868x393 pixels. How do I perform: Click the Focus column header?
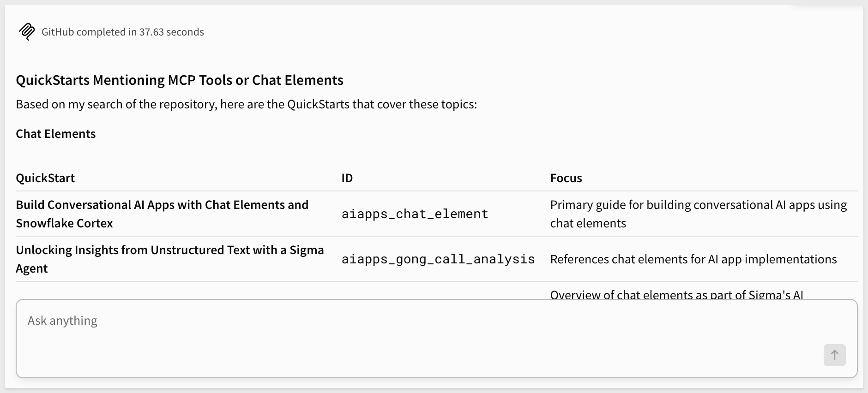pyautogui.click(x=566, y=178)
